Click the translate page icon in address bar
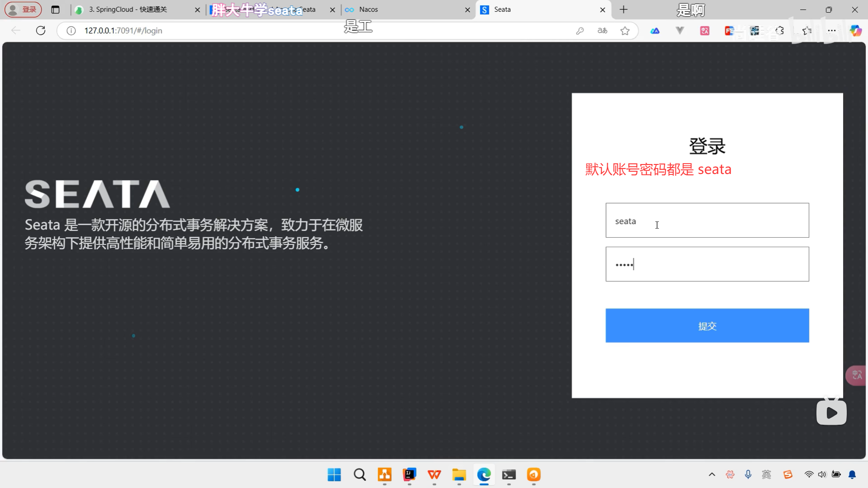Screen dimensions: 868x488 click(602, 31)
